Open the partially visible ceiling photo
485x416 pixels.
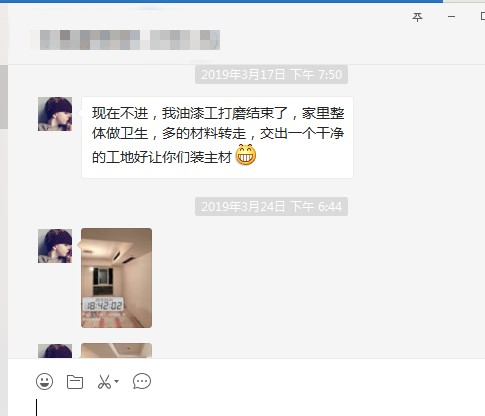click(x=116, y=351)
